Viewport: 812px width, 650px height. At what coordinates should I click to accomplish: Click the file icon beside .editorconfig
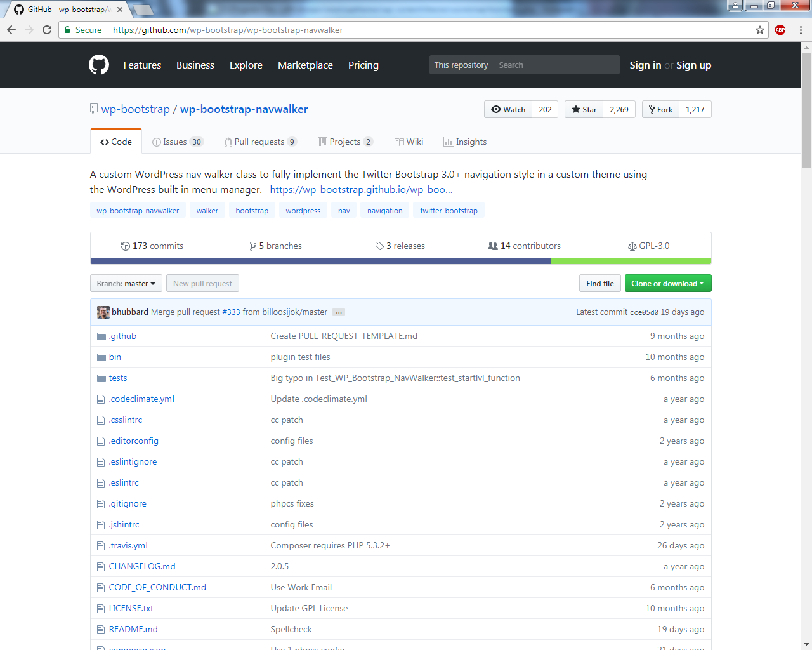point(100,441)
